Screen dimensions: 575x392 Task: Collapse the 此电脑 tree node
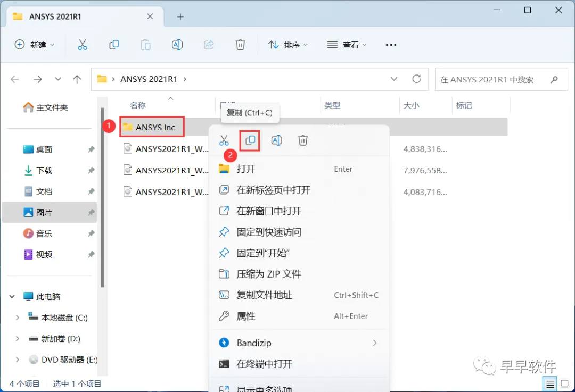tap(12, 296)
